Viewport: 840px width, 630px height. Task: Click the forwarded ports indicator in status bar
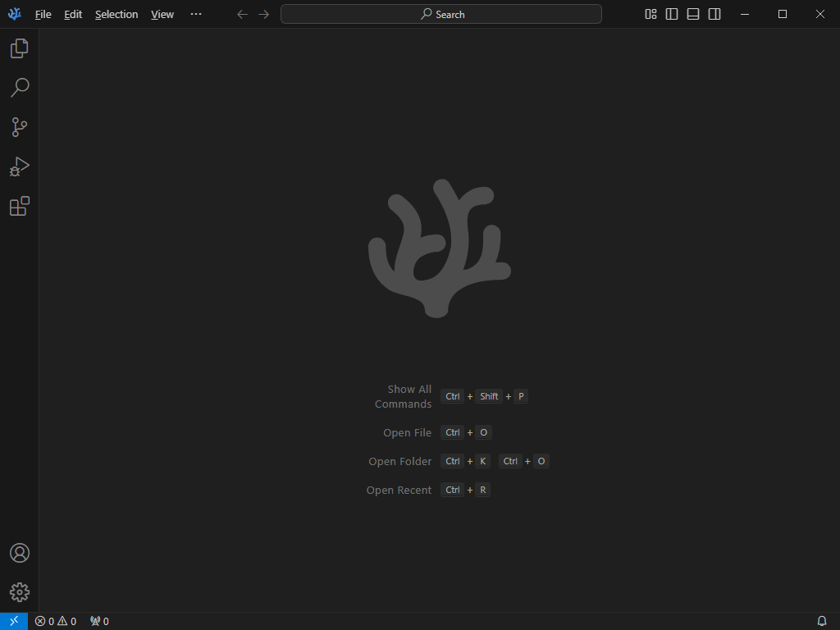pyautogui.click(x=99, y=621)
